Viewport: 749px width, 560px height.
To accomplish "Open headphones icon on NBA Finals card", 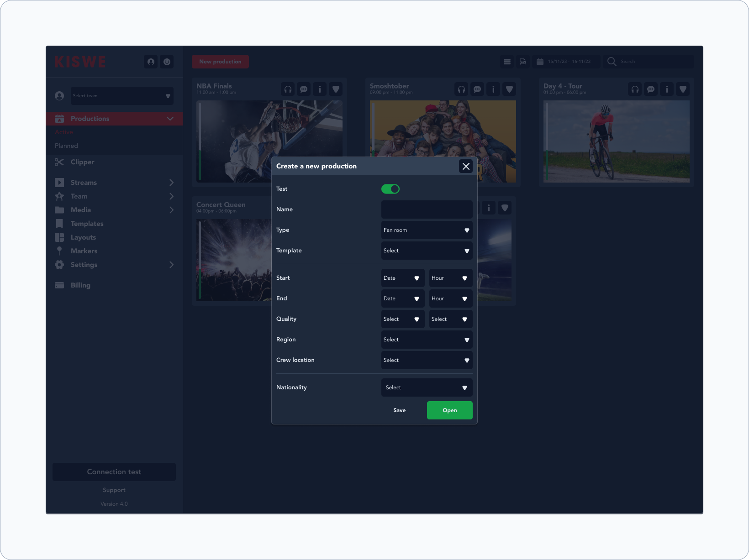I will pos(288,89).
